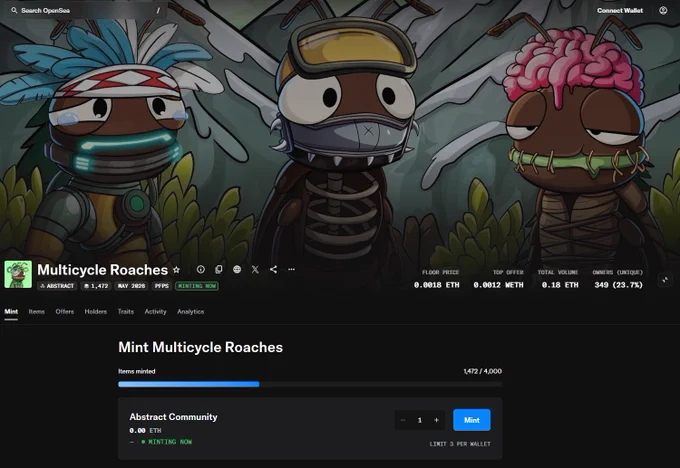
Task: Click the copy contract icon
Action: click(219, 269)
